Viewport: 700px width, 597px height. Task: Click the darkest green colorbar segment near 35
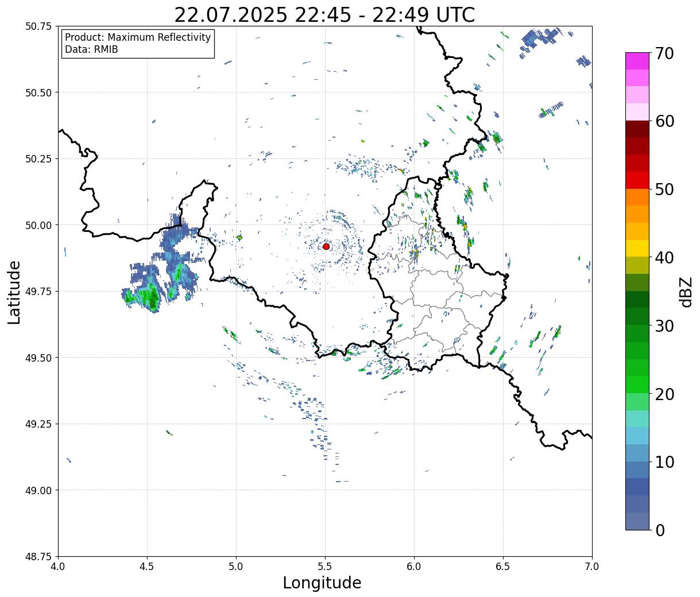pyautogui.click(x=637, y=299)
